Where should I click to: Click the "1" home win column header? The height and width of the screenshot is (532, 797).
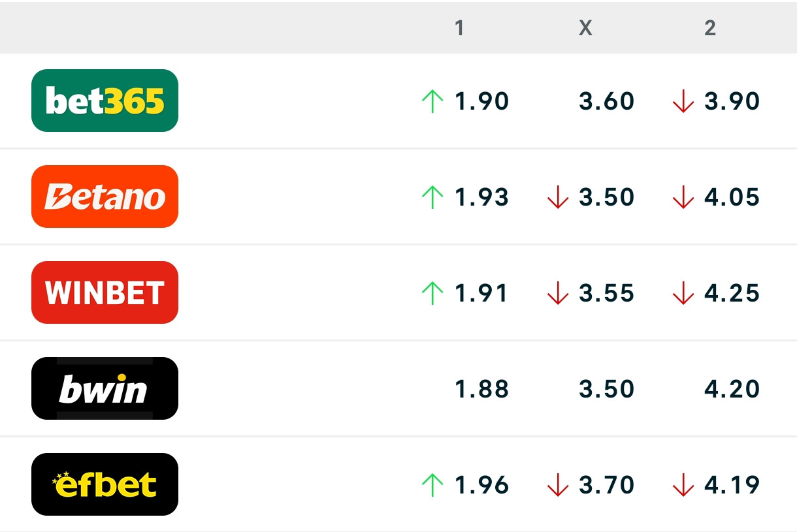459,27
